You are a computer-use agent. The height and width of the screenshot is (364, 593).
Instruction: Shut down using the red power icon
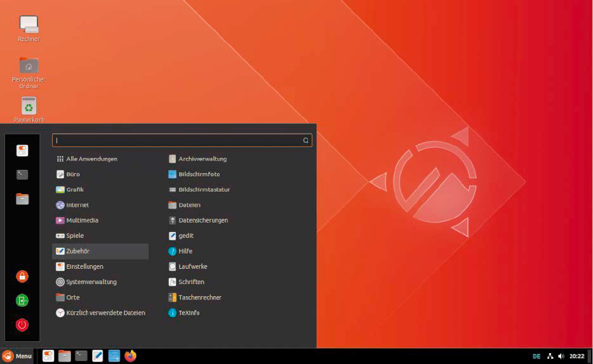(x=22, y=325)
